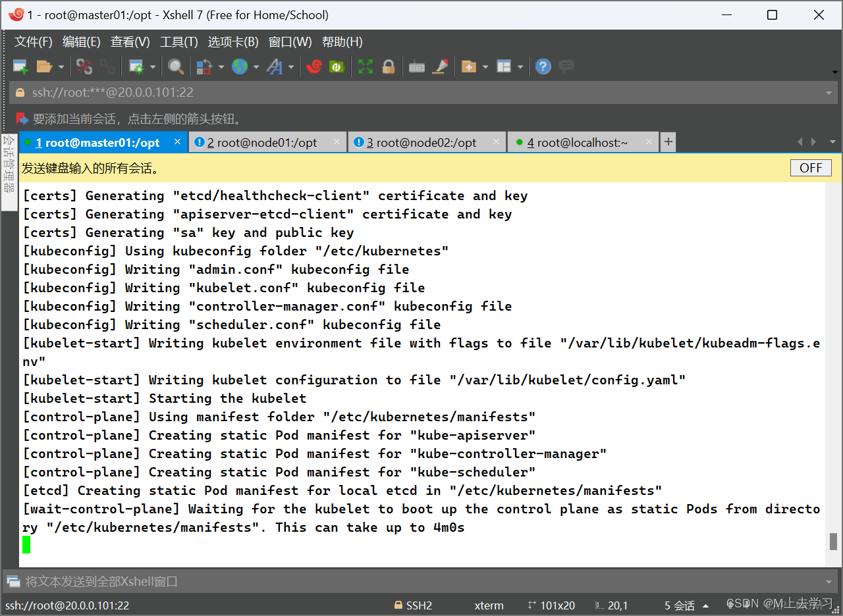Viewport: 843px width, 616px height.
Task: Close the root@node02:/opt tab
Action: 497,142
